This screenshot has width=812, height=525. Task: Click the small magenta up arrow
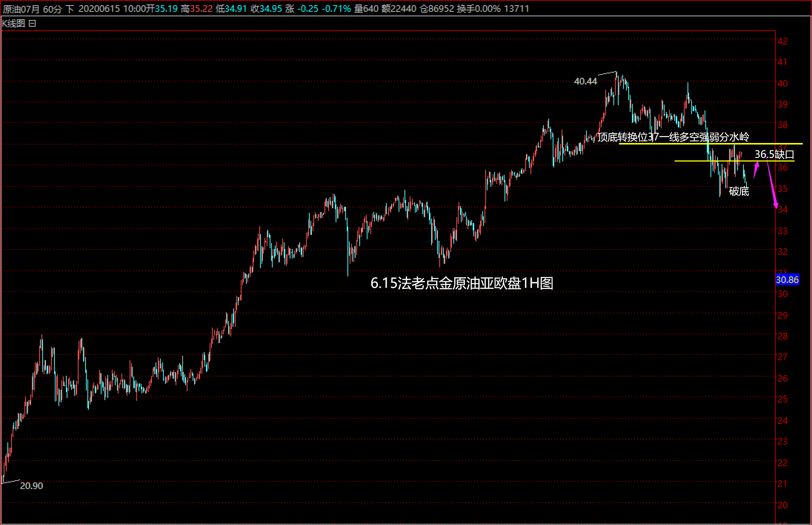(756, 170)
